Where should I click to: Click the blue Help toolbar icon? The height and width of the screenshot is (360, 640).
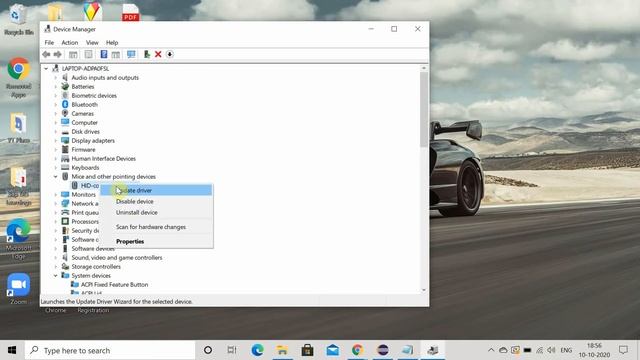click(x=104, y=54)
